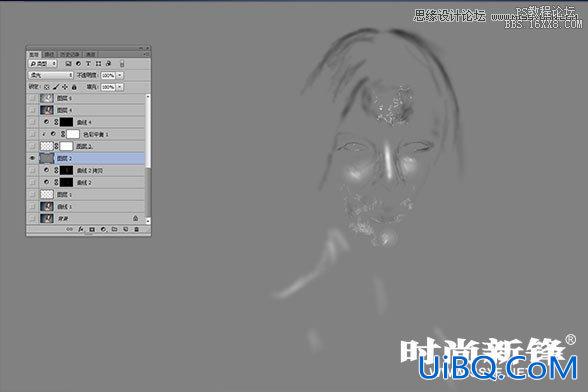Show the 图层 3 layer
This screenshot has height=392, width=588.
(x=32, y=146)
